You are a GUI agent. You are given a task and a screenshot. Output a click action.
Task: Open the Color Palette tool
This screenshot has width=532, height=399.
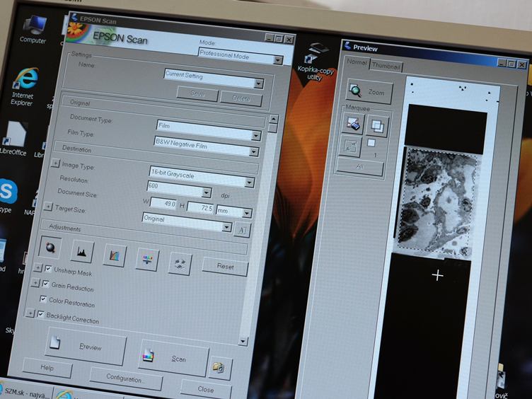click(x=180, y=263)
